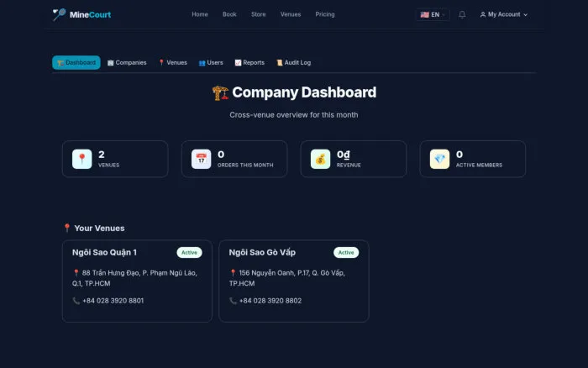Click the 2 Venues stat value
Viewport: 588px width, 368px height.
pyautogui.click(x=102, y=155)
